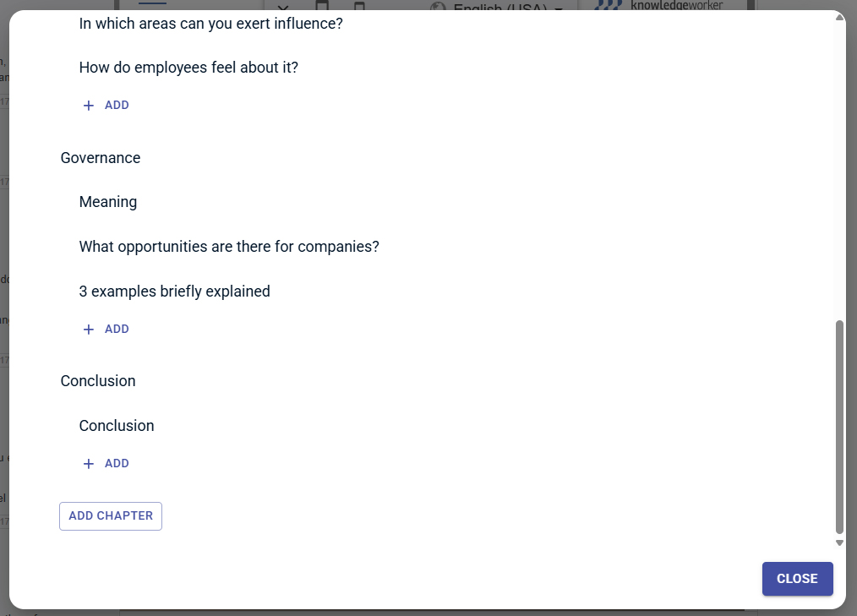This screenshot has height=616, width=857.
Task: Click the Knowledgeworker logo
Action: [x=663, y=6]
